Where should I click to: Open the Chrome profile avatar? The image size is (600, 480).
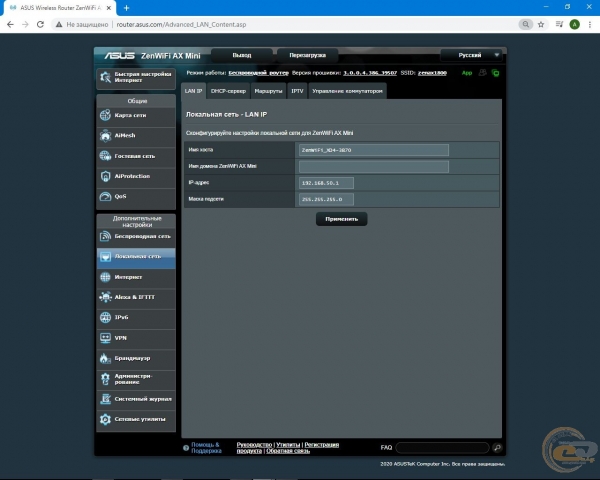click(574, 24)
